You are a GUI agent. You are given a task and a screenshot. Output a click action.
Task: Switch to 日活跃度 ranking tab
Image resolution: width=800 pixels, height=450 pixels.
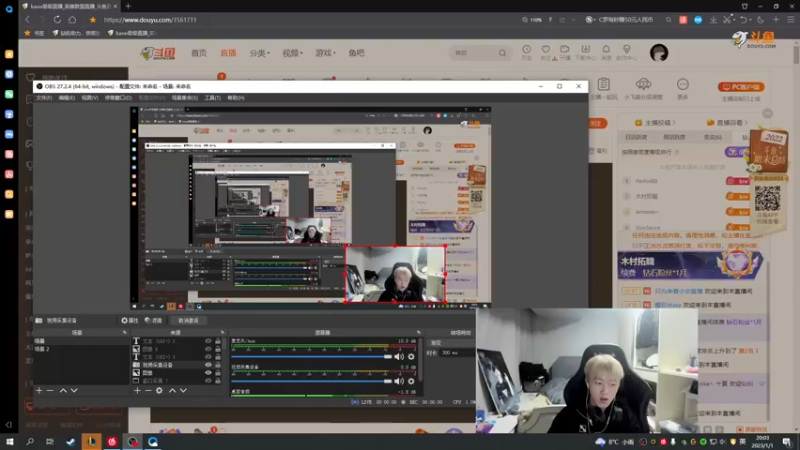[x=636, y=137]
